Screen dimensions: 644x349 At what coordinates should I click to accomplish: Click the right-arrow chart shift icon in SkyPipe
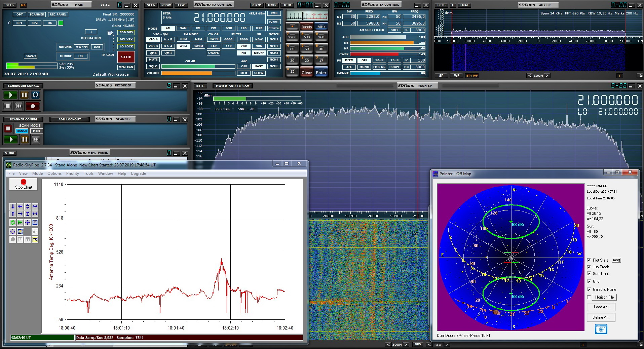coord(20,214)
